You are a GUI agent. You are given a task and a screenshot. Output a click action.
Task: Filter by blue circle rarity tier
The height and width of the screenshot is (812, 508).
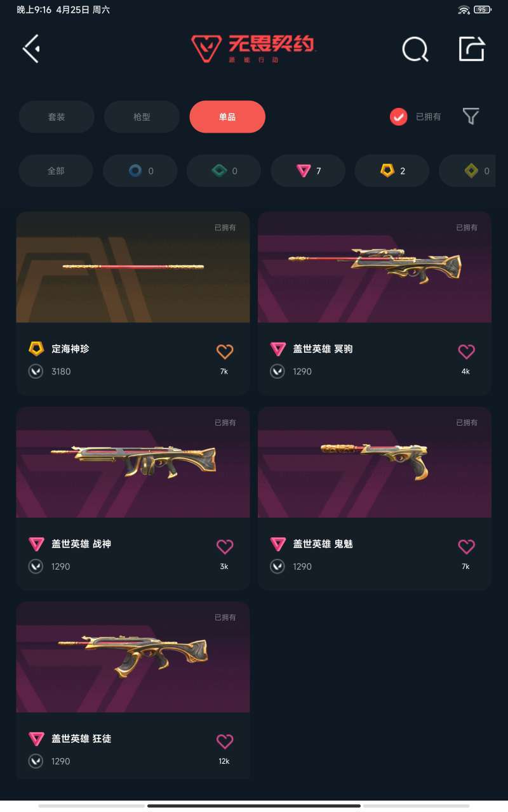[x=140, y=171]
